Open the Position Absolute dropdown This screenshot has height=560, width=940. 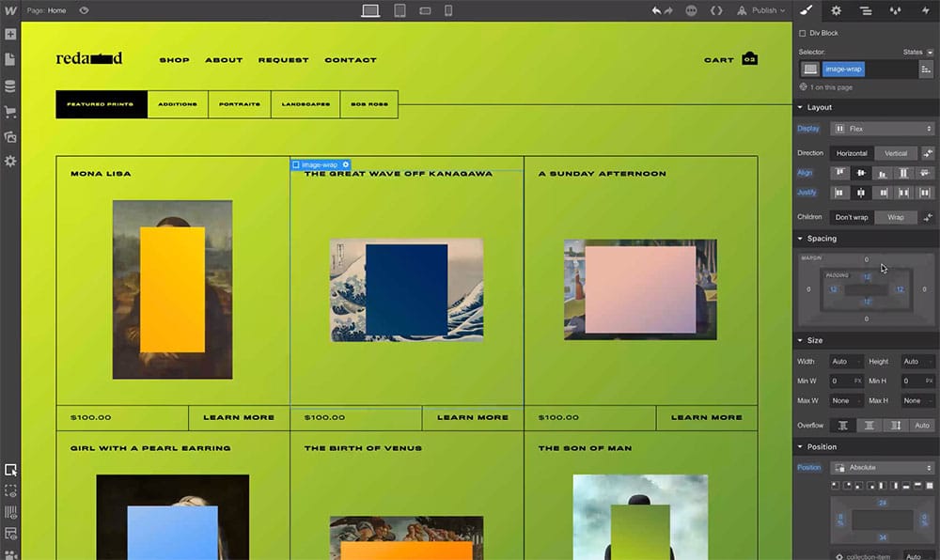click(x=883, y=468)
